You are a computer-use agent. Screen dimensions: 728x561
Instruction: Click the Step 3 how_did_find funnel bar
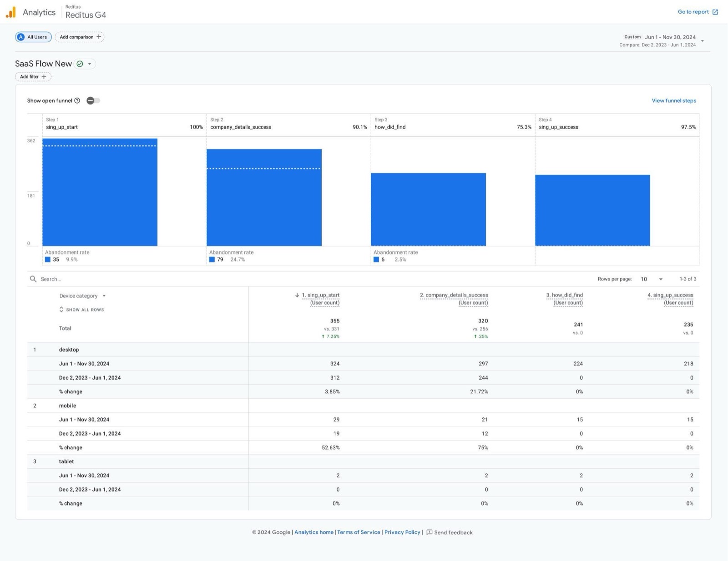pyautogui.click(x=428, y=210)
